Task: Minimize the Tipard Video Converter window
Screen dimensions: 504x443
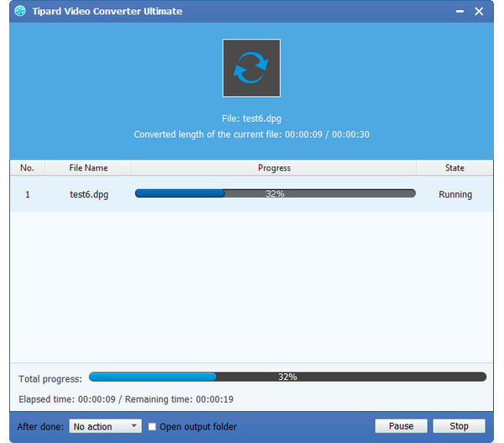Action: coord(459,12)
